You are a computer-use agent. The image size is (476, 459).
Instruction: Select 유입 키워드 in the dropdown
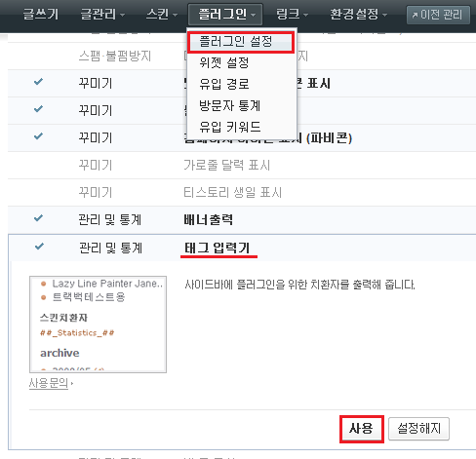click(229, 127)
